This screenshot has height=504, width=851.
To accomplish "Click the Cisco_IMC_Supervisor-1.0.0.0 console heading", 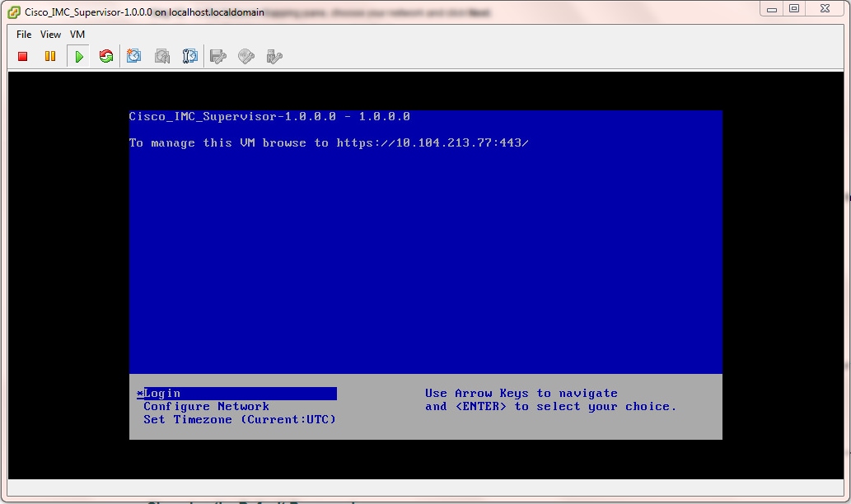I will click(x=269, y=117).
